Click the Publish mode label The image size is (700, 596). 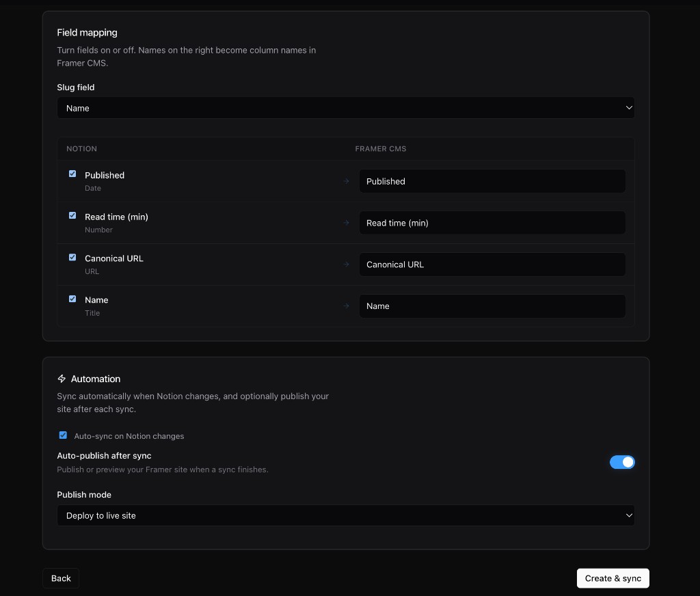(84, 495)
